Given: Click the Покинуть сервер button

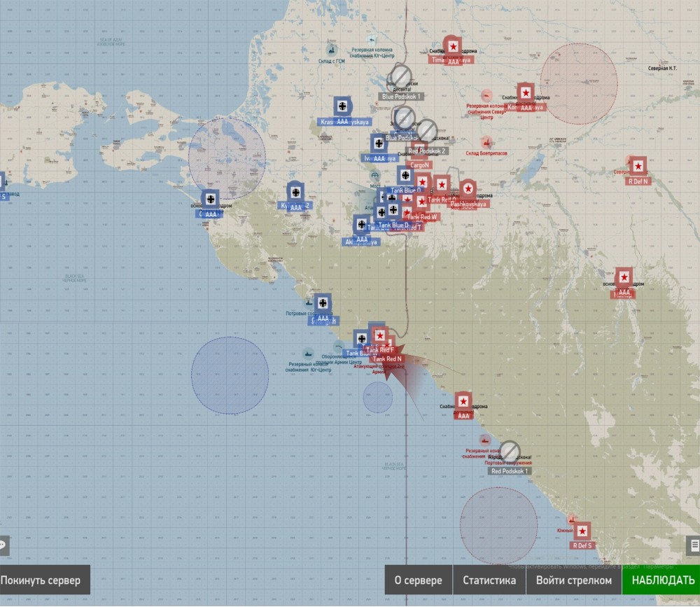Looking at the screenshot, I should [x=43, y=580].
